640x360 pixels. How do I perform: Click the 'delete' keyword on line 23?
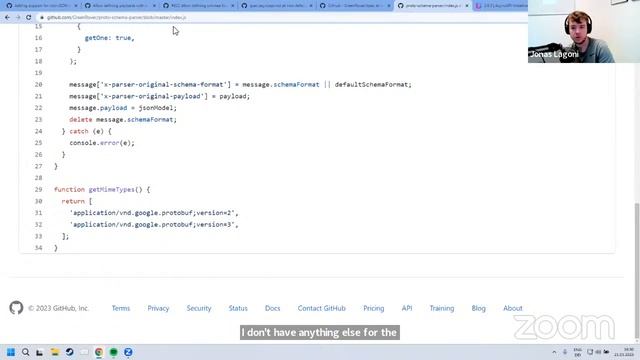point(80,120)
